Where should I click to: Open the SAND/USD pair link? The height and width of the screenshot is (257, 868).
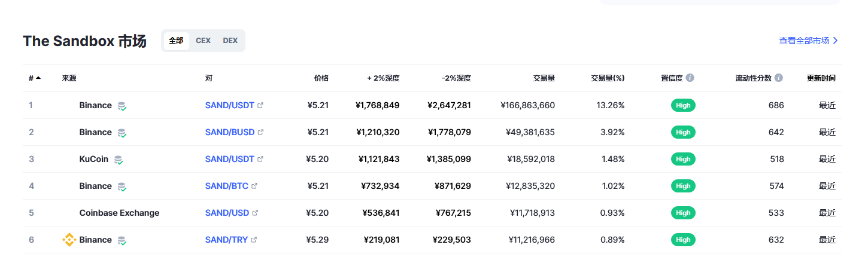[227, 213]
